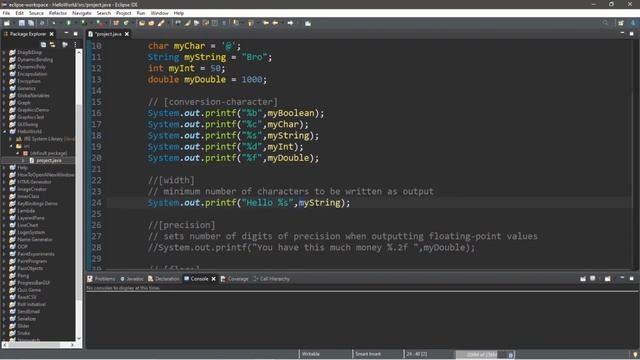
Task: Collapse the src folder node
Action: (11, 146)
